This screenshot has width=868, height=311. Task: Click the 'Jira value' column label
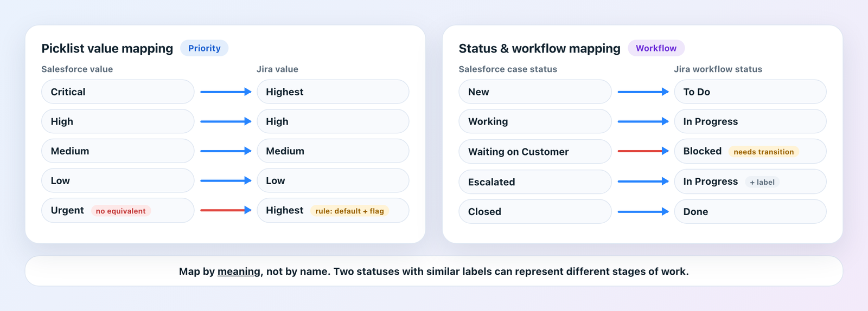pyautogui.click(x=277, y=69)
